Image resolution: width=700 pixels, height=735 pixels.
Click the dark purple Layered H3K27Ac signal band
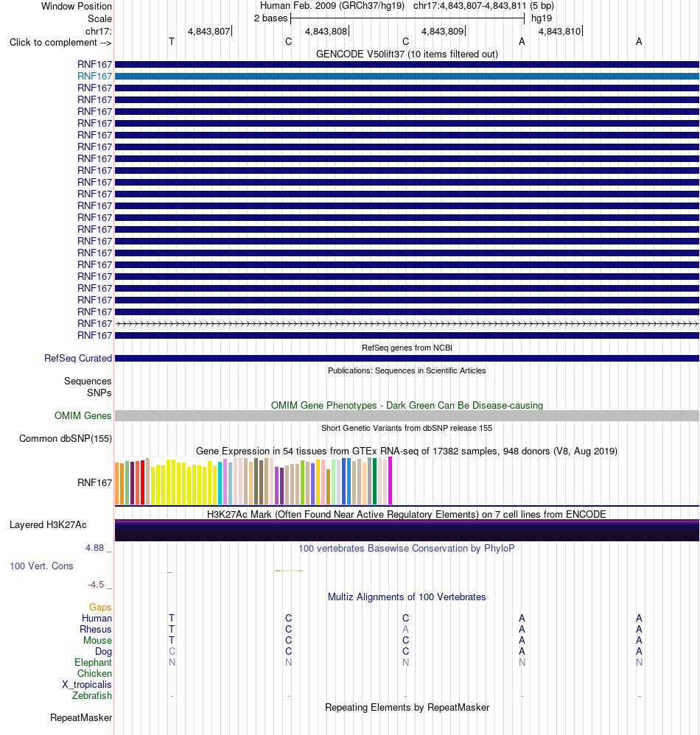(x=407, y=530)
